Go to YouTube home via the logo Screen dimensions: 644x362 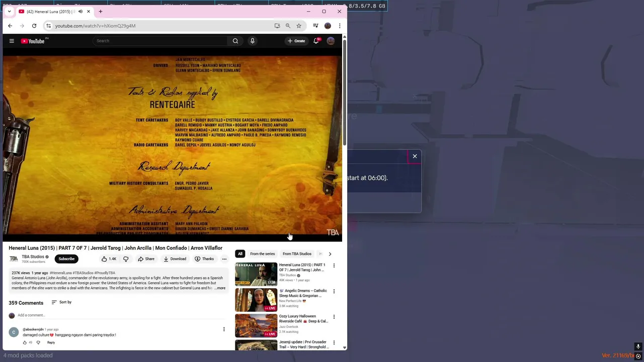(x=33, y=41)
